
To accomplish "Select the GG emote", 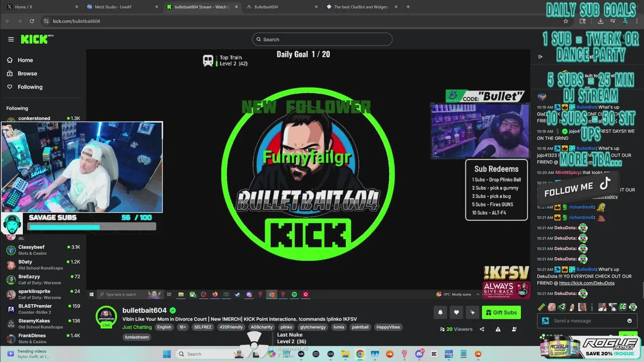I will (623, 307).
